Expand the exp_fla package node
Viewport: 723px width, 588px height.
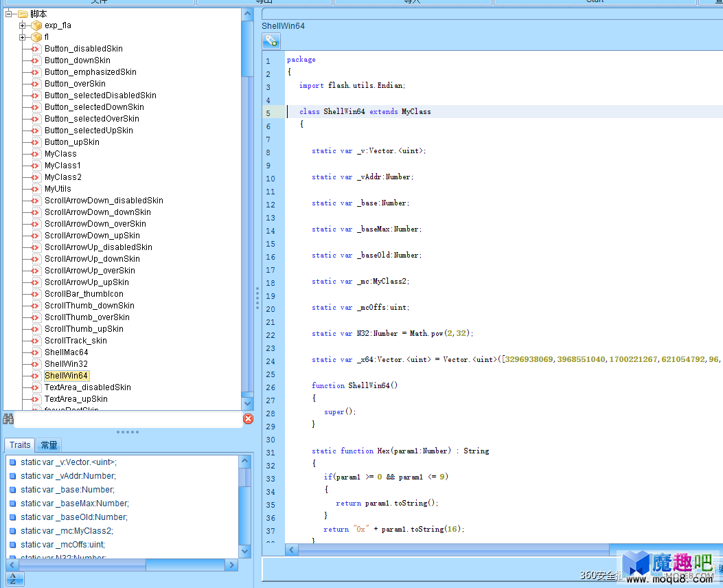point(22,25)
